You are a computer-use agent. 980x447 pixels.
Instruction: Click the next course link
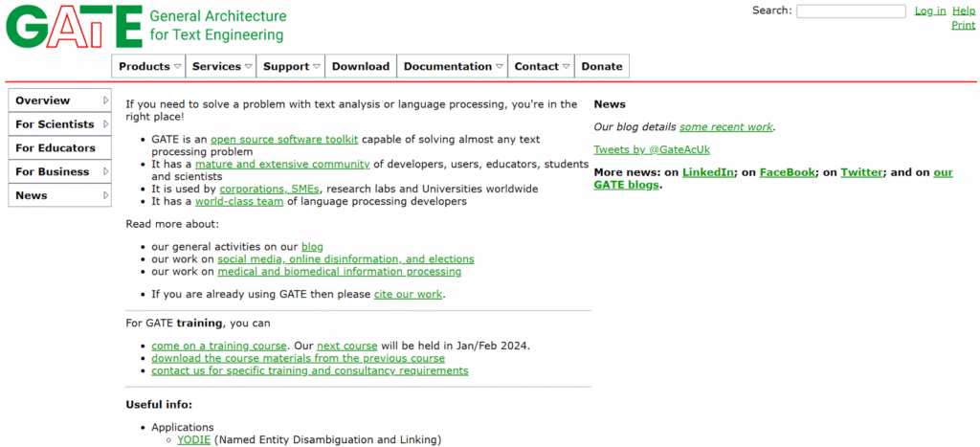pos(346,346)
